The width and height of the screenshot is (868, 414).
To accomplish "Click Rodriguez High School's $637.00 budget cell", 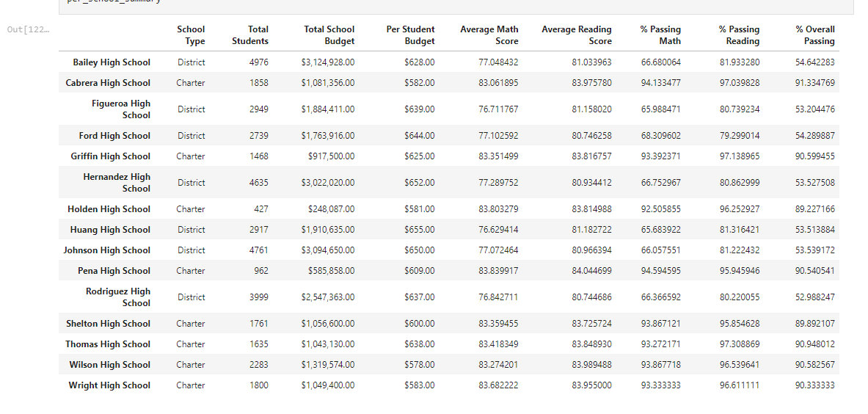I will tap(419, 297).
